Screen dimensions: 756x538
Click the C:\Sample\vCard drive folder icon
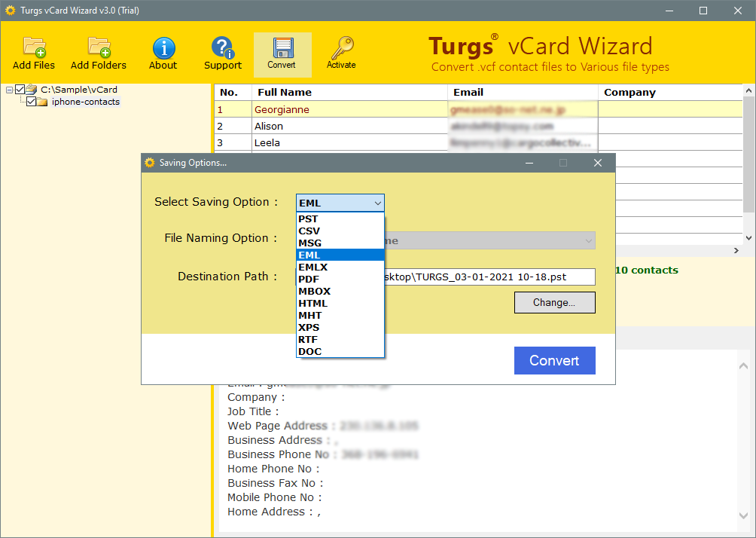click(x=32, y=89)
